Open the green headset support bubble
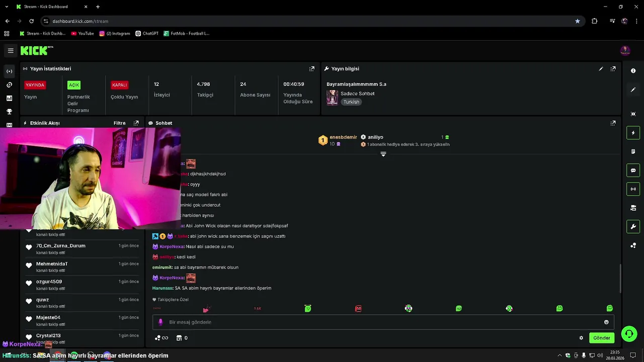 (629, 334)
